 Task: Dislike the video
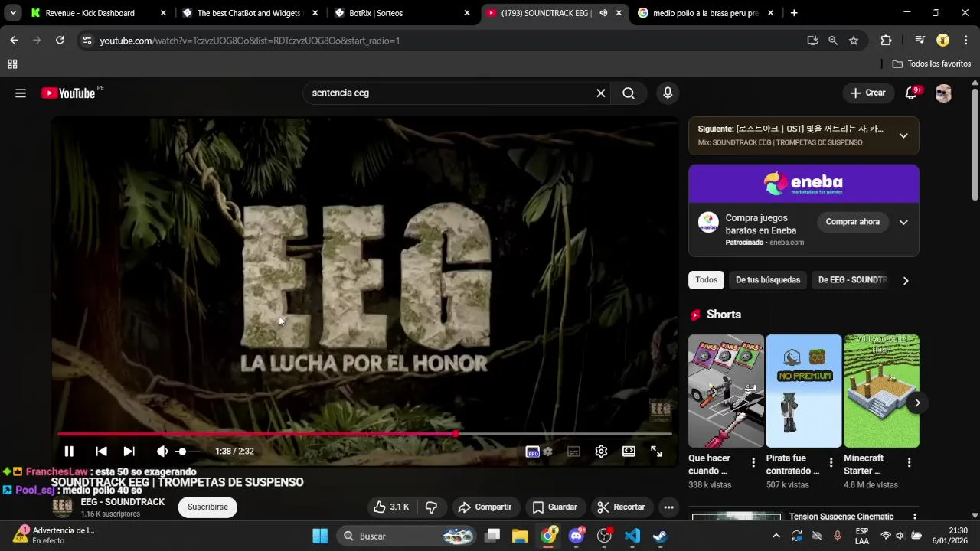(x=431, y=507)
